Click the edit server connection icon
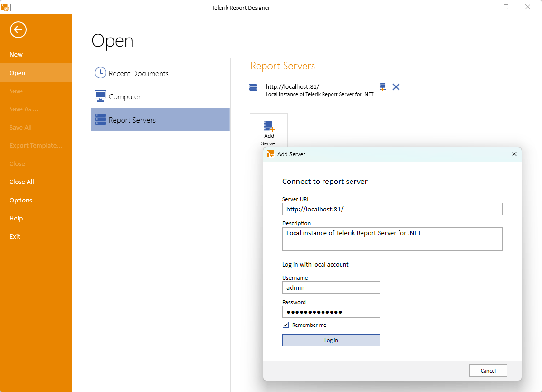Image resolution: width=542 pixels, height=392 pixels. tap(383, 87)
